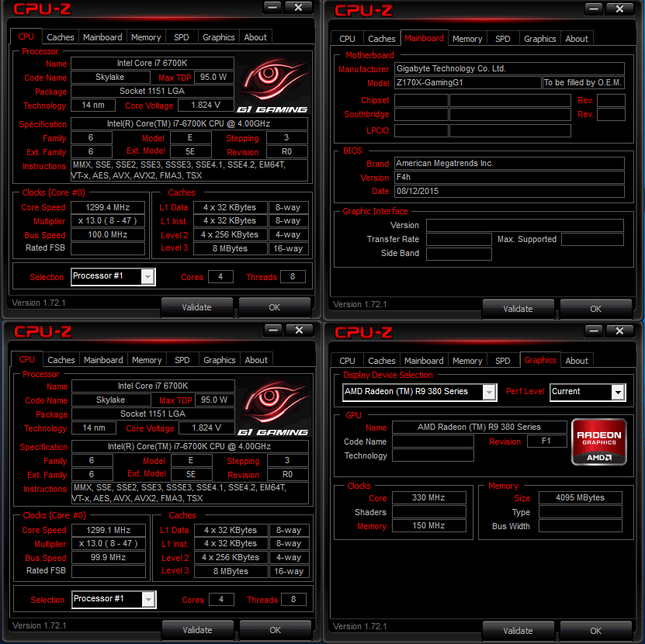Screen dimensions: 645x644
Task: Click OK in the top-right window
Action: (x=595, y=309)
